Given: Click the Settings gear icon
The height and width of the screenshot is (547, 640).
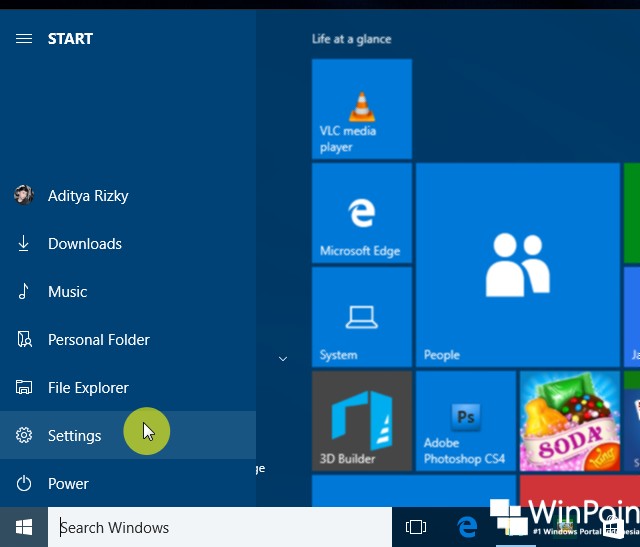Looking at the screenshot, I should click(x=24, y=435).
